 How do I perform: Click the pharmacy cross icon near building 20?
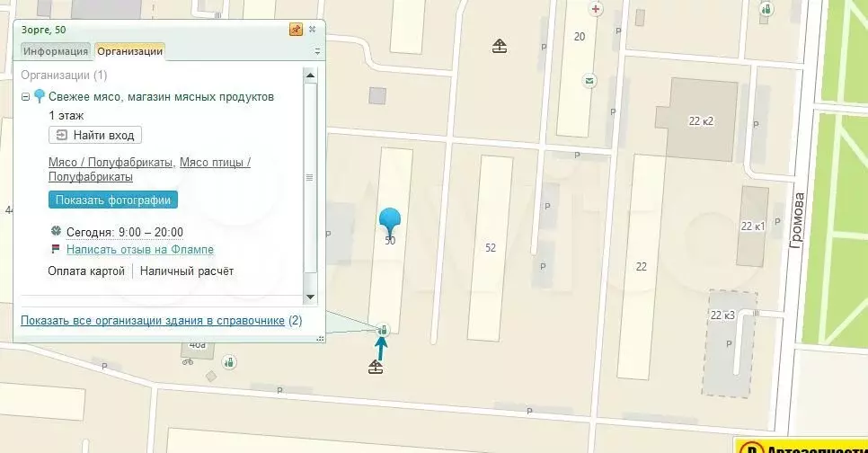coord(594,9)
